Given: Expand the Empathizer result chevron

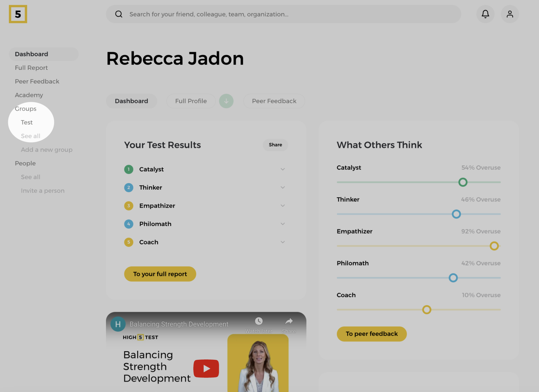Looking at the screenshot, I should coord(282,206).
